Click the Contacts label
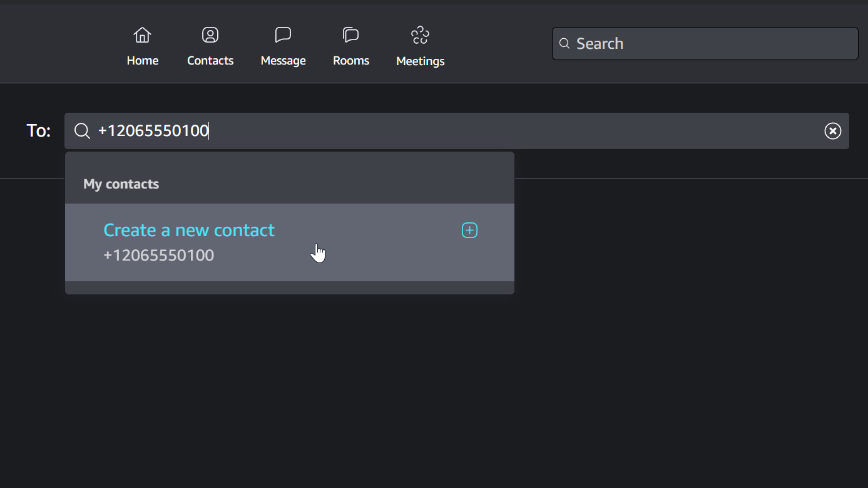868x488 pixels. coord(210,61)
